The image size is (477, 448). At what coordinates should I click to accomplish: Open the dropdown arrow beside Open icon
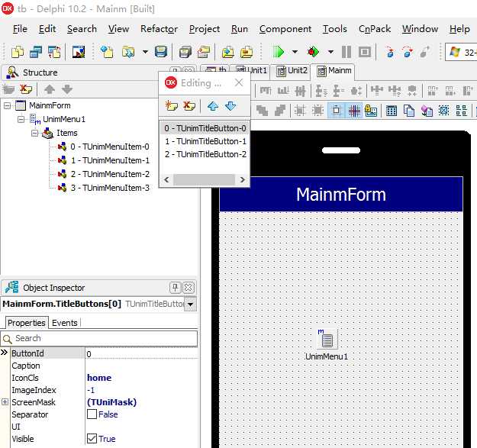146,52
